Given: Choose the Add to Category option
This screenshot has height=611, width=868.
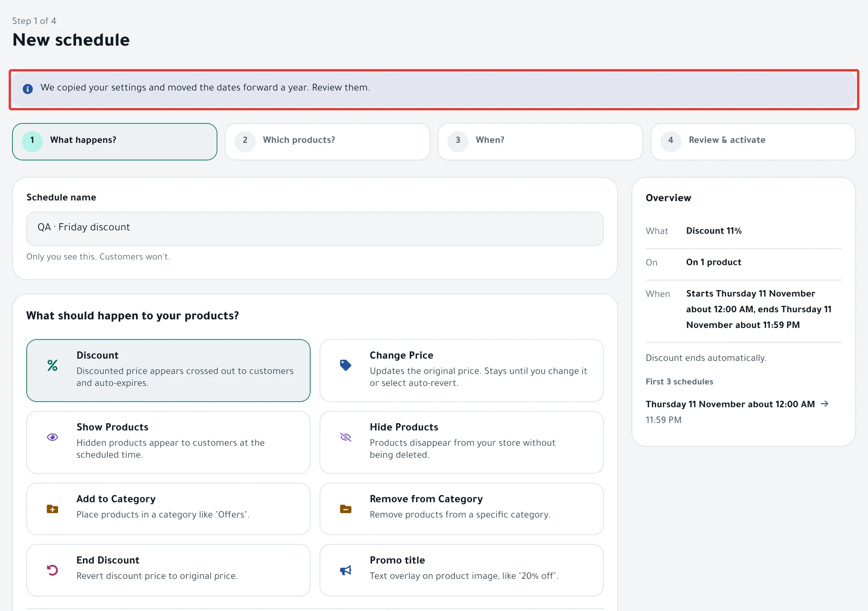Looking at the screenshot, I should tap(168, 509).
